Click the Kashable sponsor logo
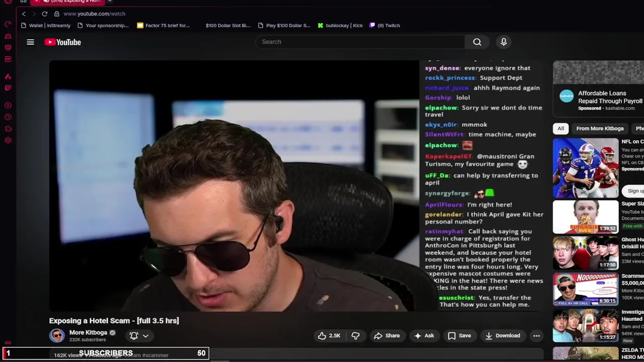The height and width of the screenshot is (362, 644). click(567, 97)
